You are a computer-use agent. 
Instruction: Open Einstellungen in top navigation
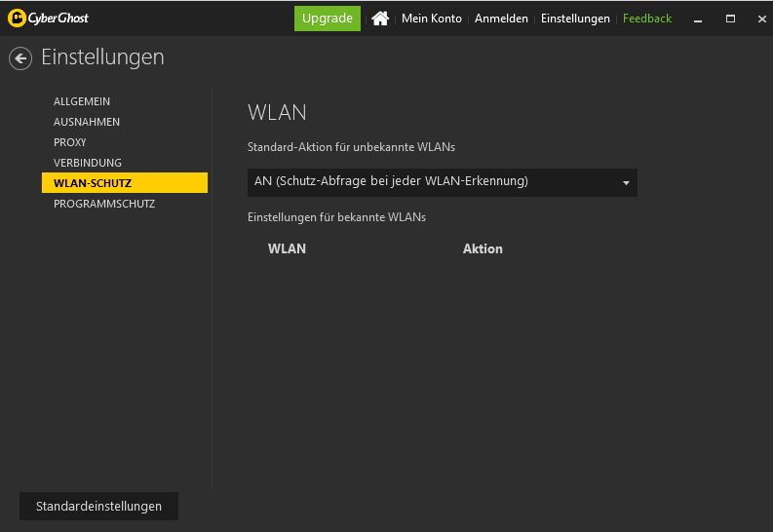(575, 19)
